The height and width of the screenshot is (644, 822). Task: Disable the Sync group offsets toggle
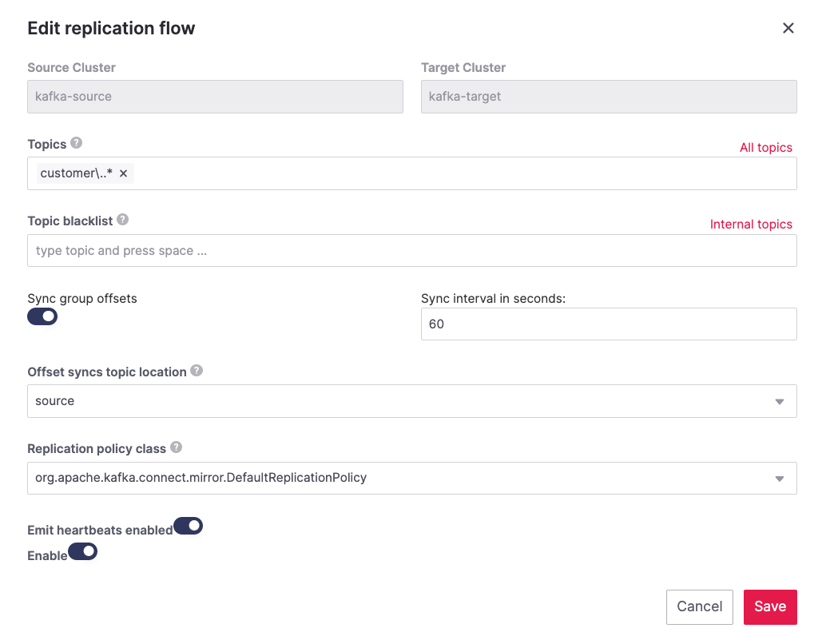pos(42,316)
